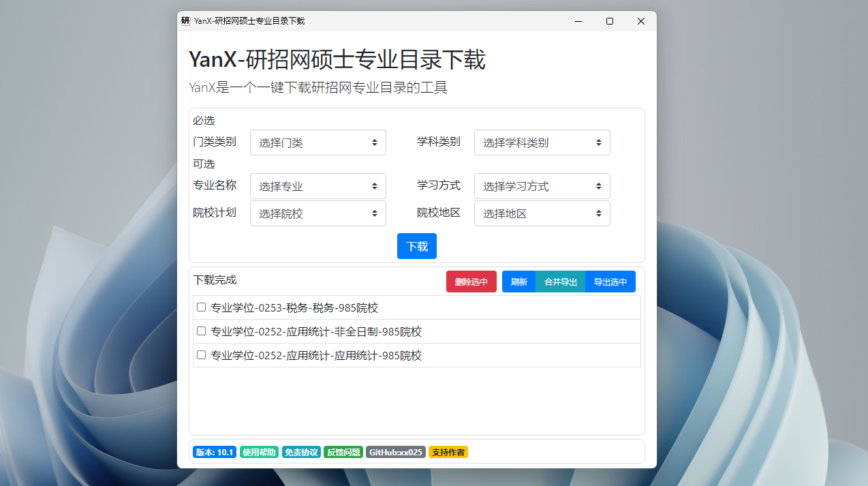Check the 0252-应用统计-应用统计-985院校 checkbox
The image size is (868, 486).
(x=201, y=355)
